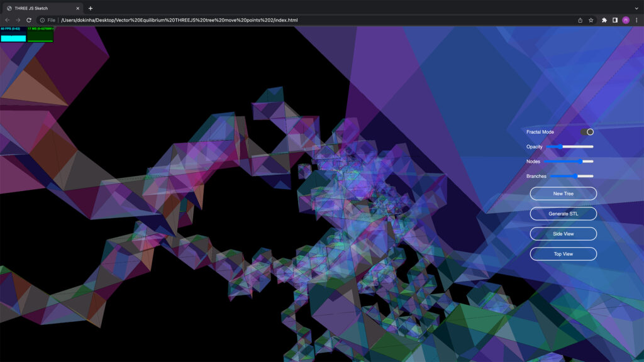This screenshot has width=644, height=362.
Task: Switch to Side View
Action: tap(563, 233)
